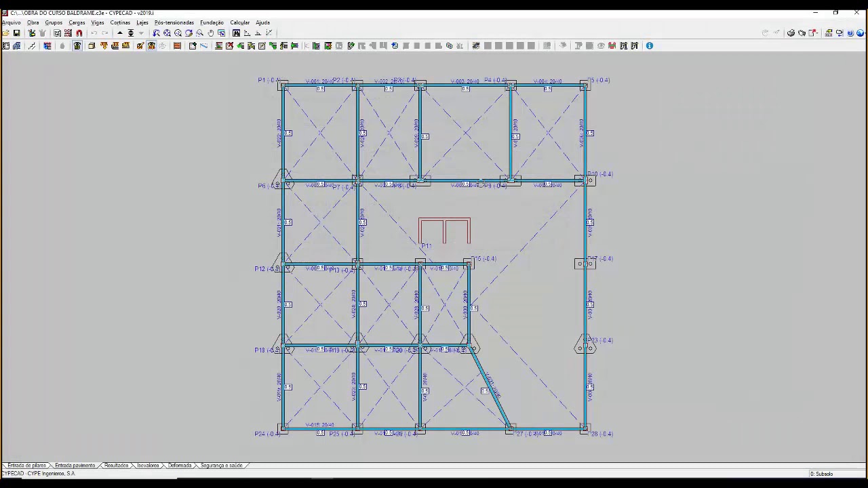This screenshot has height=488, width=868.
Task: Open the Ajuda menu
Action: tap(262, 22)
